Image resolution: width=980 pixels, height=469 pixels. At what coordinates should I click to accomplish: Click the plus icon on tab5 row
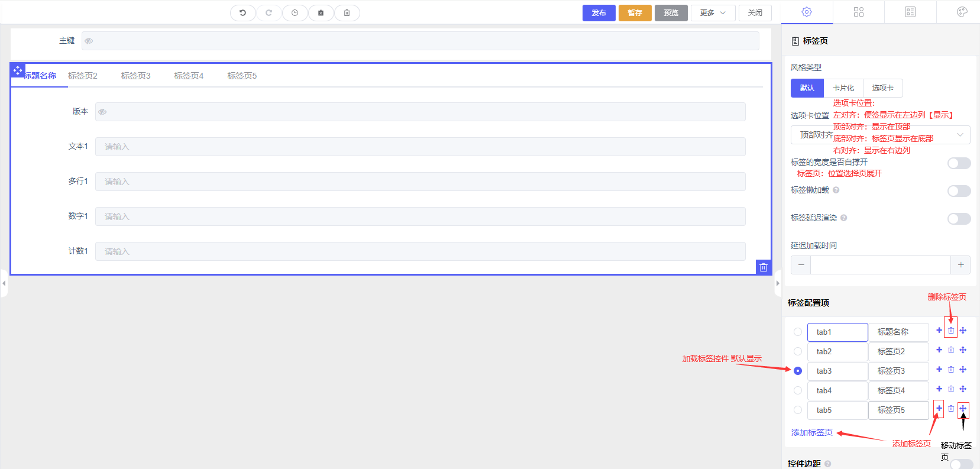(x=939, y=409)
